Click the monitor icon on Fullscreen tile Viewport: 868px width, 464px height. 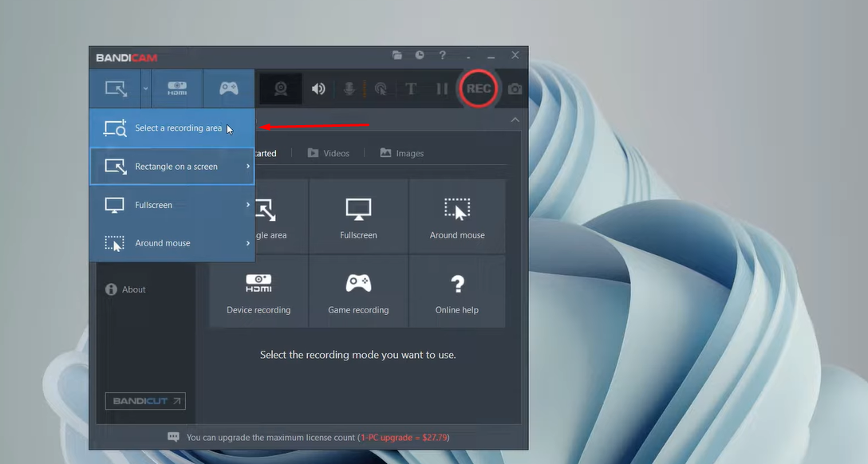[x=358, y=210]
